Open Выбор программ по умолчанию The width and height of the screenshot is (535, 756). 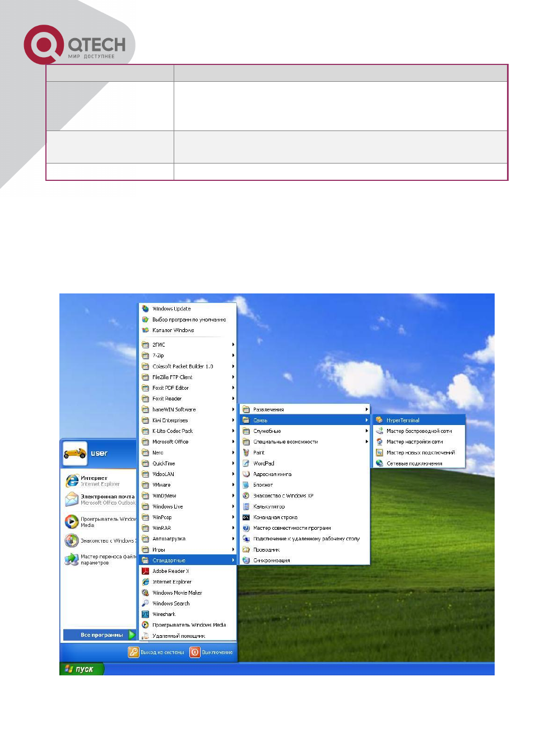pyautogui.click(x=188, y=320)
